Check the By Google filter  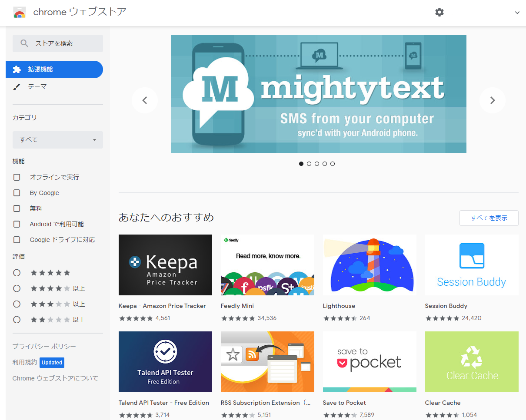click(x=17, y=193)
